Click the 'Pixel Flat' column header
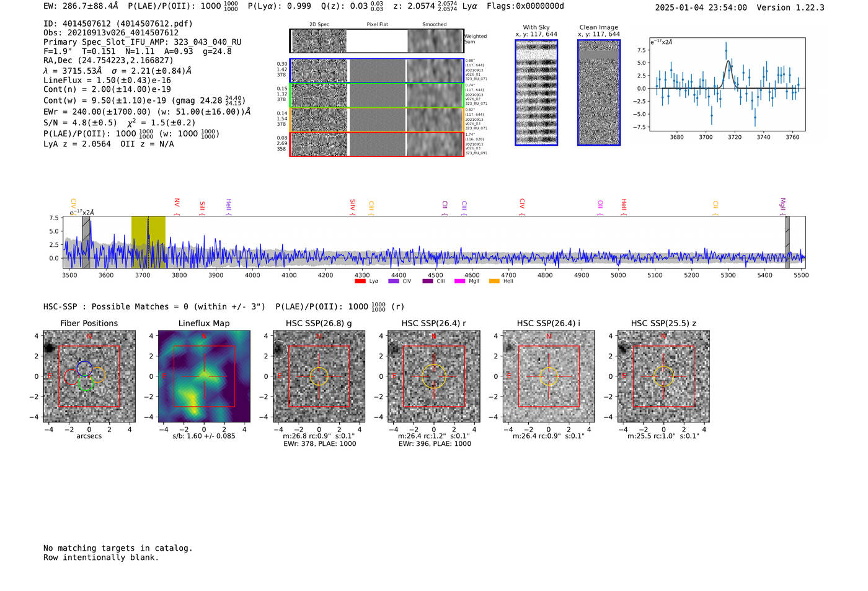868x591 pixels. 377,24
